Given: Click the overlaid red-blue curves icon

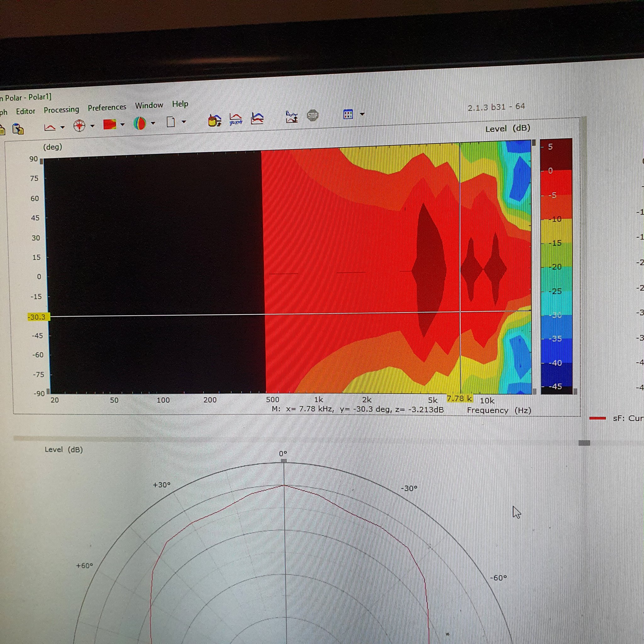Looking at the screenshot, I should (257, 118).
